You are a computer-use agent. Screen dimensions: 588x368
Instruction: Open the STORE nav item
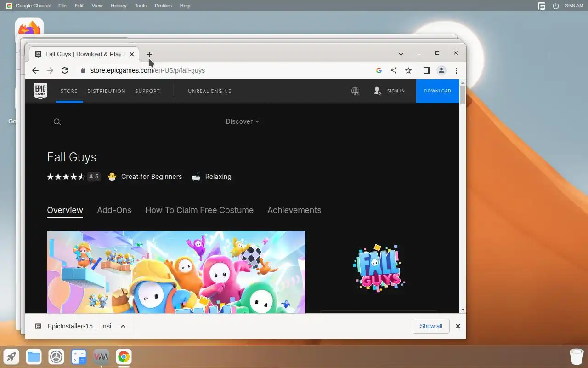(69, 91)
